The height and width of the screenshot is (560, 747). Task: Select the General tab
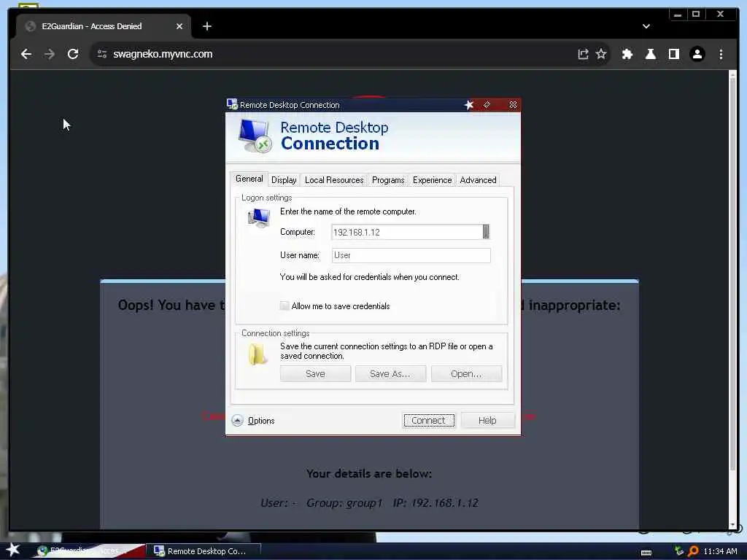click(x=249, y=179)
